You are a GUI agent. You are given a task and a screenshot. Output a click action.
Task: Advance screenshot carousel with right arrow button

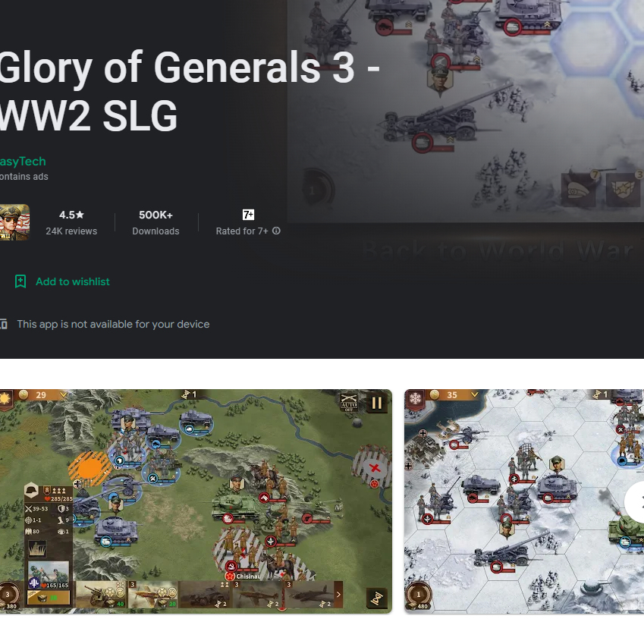click(x=635, y=501)
